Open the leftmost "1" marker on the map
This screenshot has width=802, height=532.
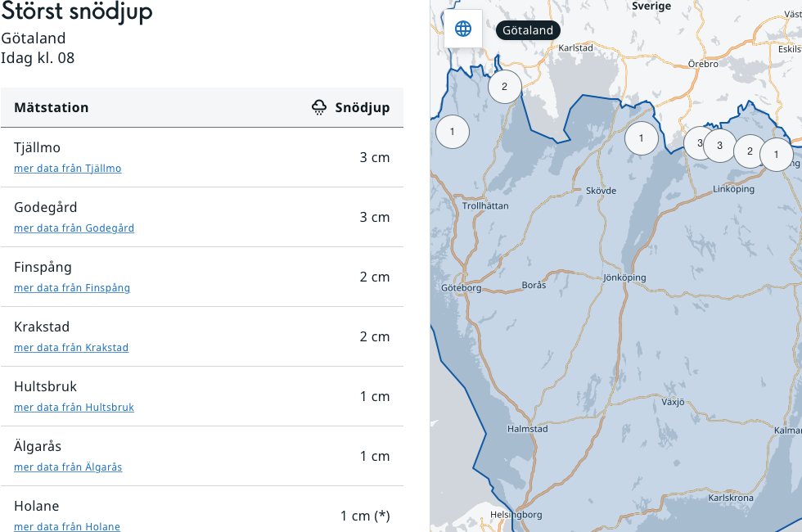point(452,132)
